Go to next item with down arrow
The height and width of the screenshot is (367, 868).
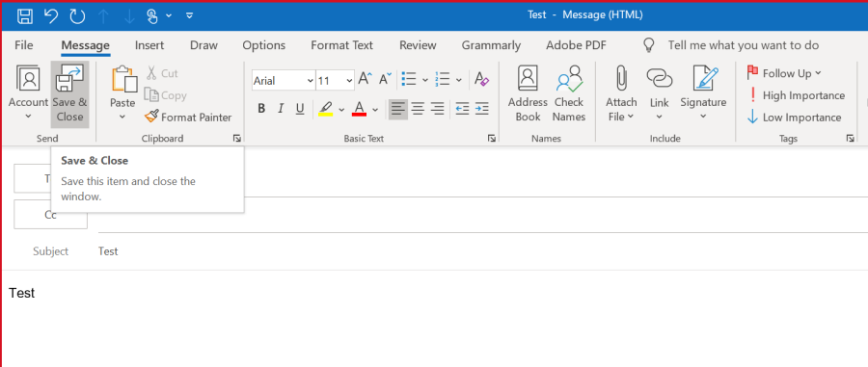point(129,16)
